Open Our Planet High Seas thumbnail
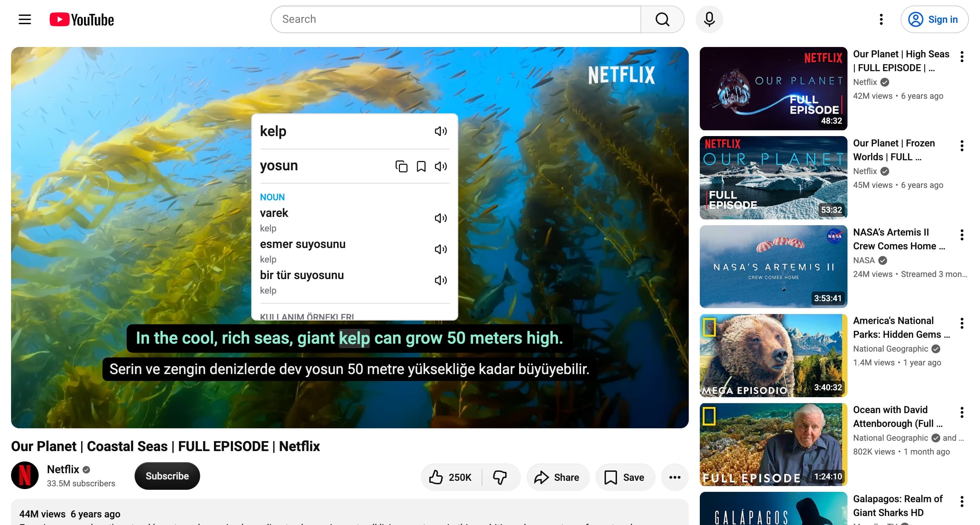This screenshot has width=980, height=525. point(773,89)
